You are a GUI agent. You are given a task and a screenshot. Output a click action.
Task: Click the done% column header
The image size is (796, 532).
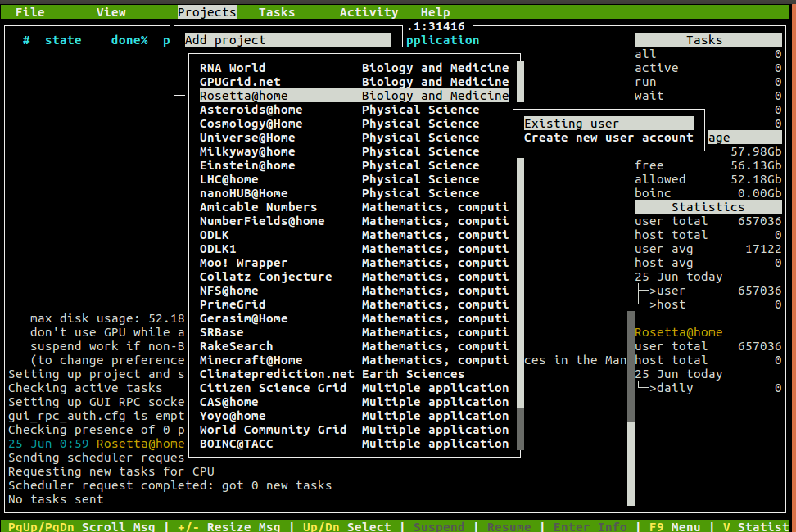(x=129, y=40)
